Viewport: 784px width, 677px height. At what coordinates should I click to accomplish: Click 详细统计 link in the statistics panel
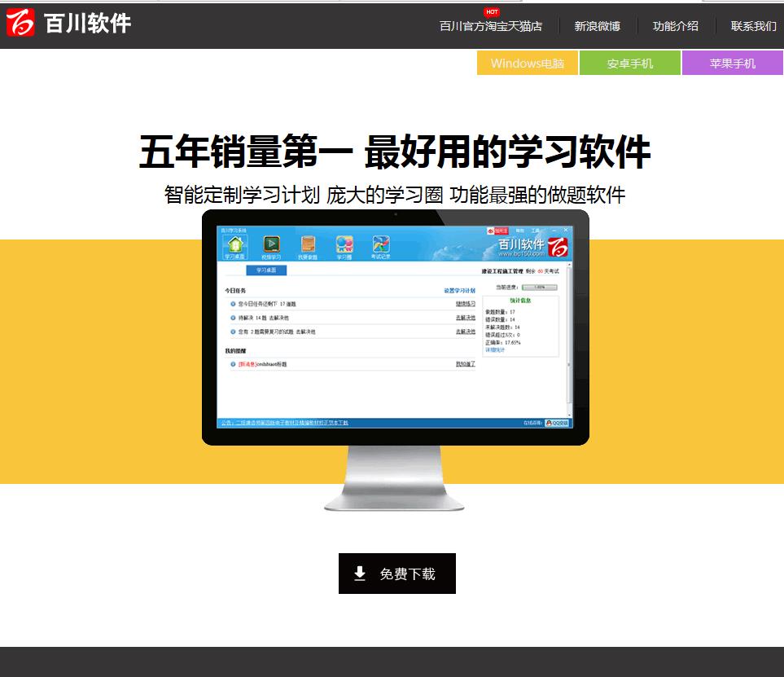point(494,350)
